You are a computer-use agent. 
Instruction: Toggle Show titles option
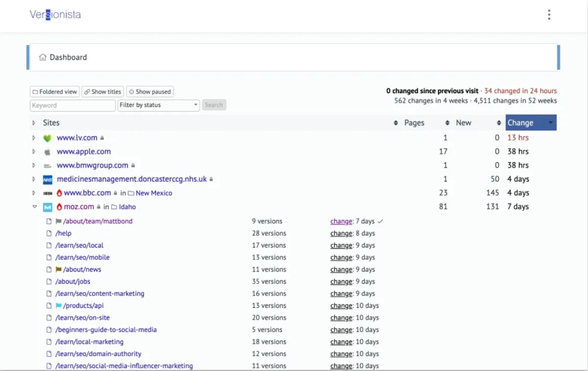coord(102,92)
